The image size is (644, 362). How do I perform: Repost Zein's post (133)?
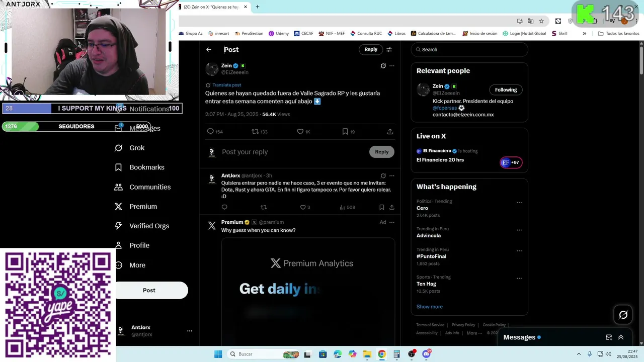pos(260,131)
